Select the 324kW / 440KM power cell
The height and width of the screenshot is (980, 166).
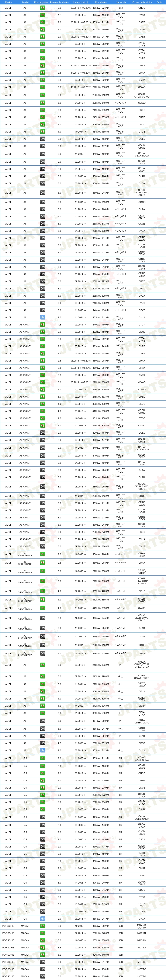[101, 955]
